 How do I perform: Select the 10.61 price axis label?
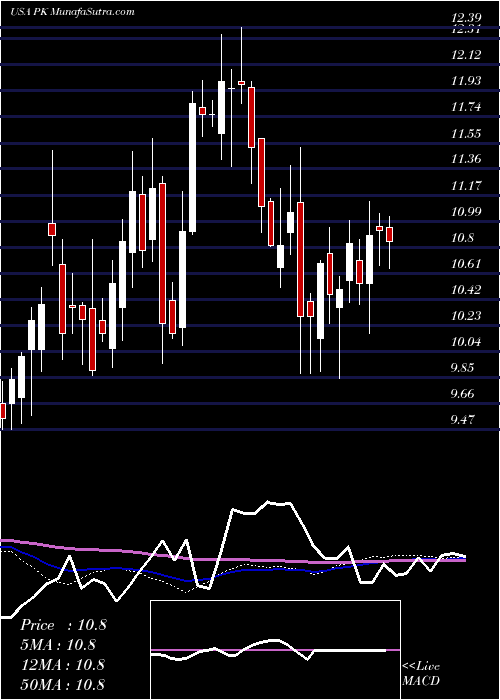pyautogui.click(x=467, y=263)
